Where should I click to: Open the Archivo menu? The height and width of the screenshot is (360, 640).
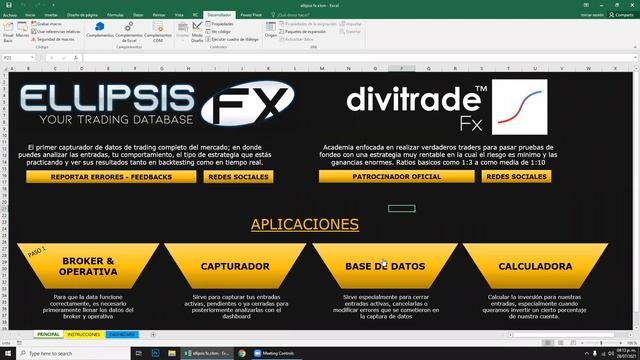click(x=10, y=15)
